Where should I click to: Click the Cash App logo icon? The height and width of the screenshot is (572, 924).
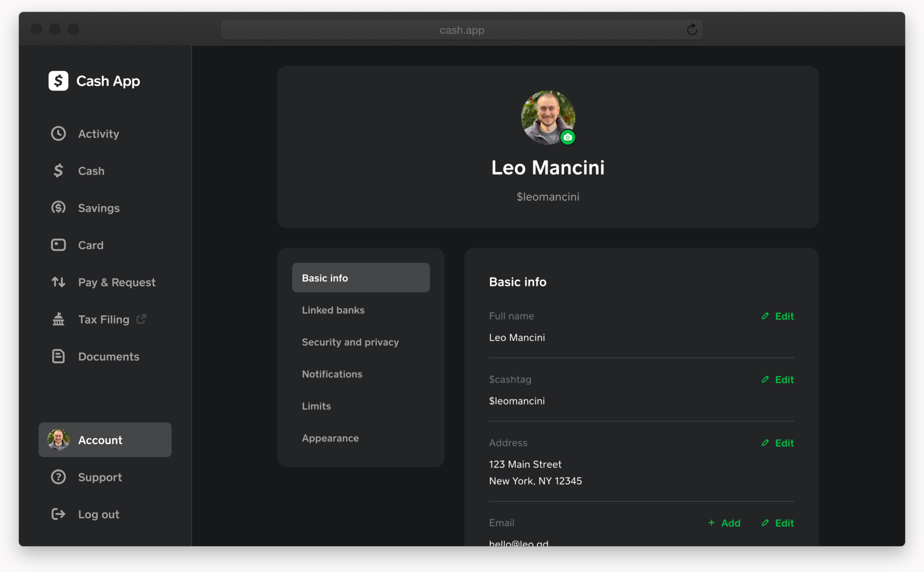[58, 81]
